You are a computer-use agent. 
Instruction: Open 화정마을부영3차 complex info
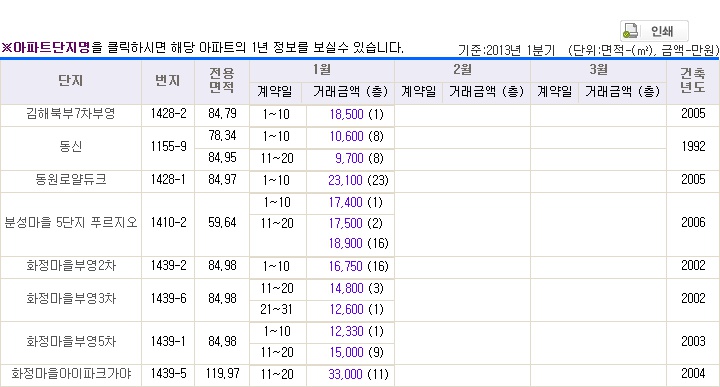click(71, 299)
